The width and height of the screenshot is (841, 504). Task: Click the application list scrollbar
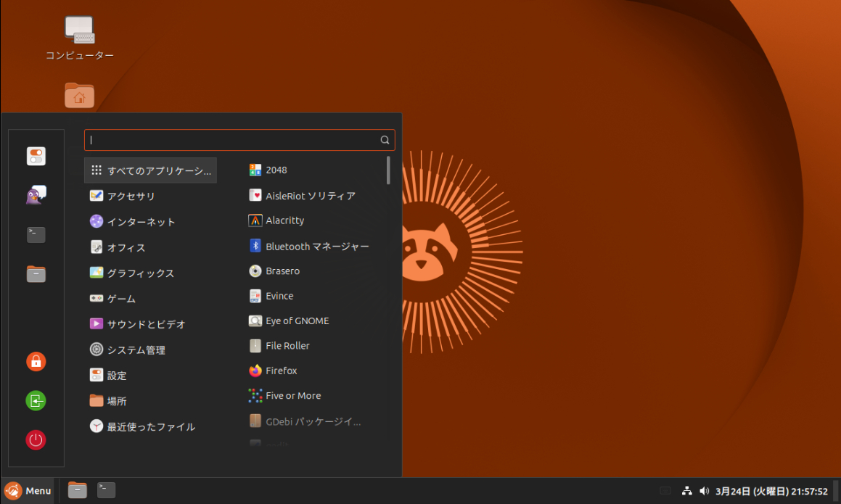tap(389, 171)
